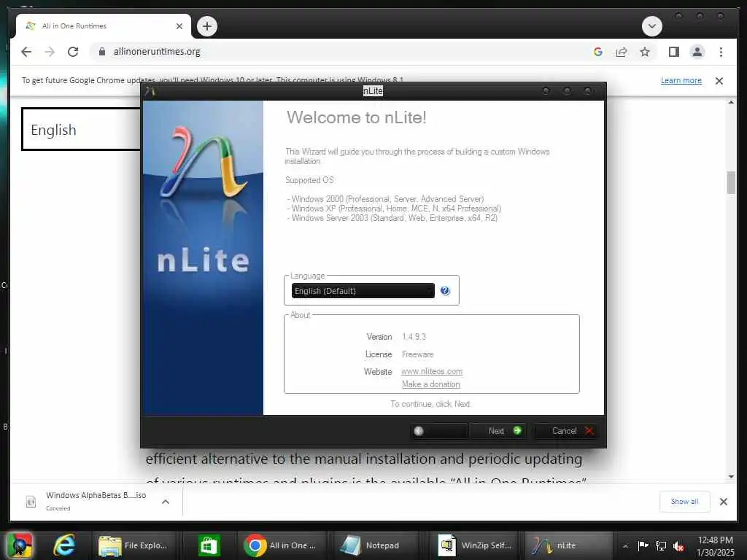Switch to File Explorer taskbar button
Image resolution: width=747 pixels, height=560 pixels.
click(134, 545)
